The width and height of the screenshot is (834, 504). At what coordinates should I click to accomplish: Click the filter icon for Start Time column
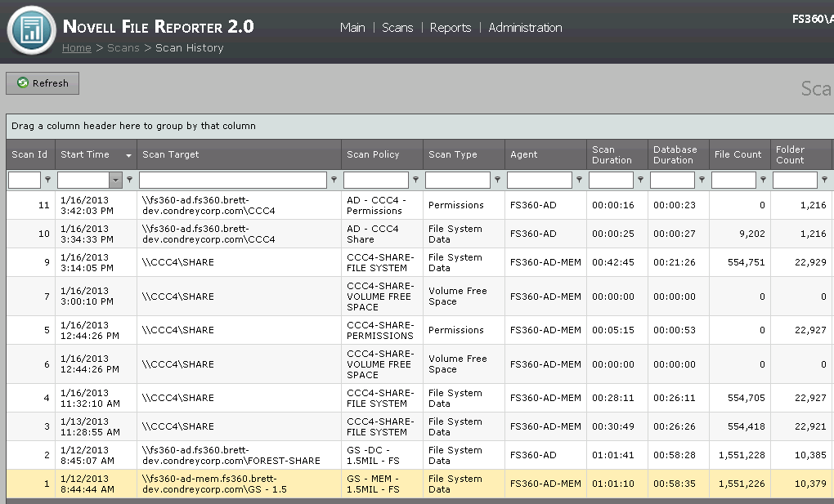130,180
